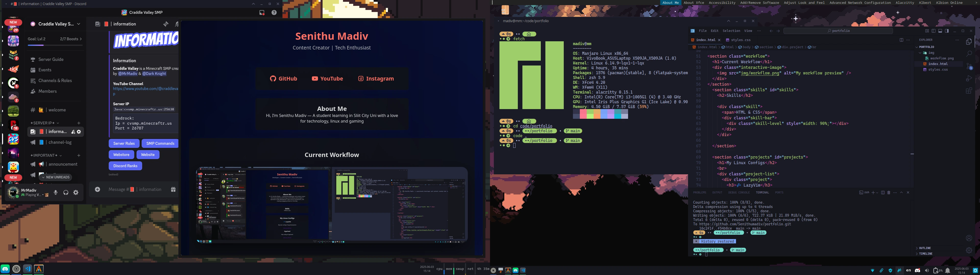Click the server boost progress bar
This screenshot has height=275, width=980.
[55, 45]
